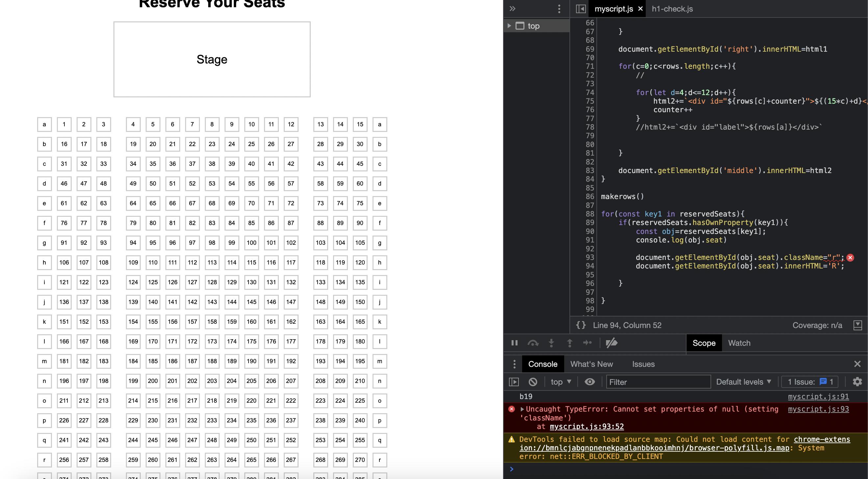
Task: Open the Default levels dropdown
Action: pos(743,382)
